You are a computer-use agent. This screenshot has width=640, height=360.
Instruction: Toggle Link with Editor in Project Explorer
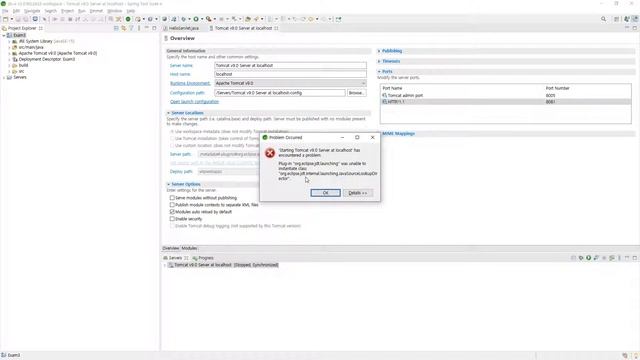[124, 28]
